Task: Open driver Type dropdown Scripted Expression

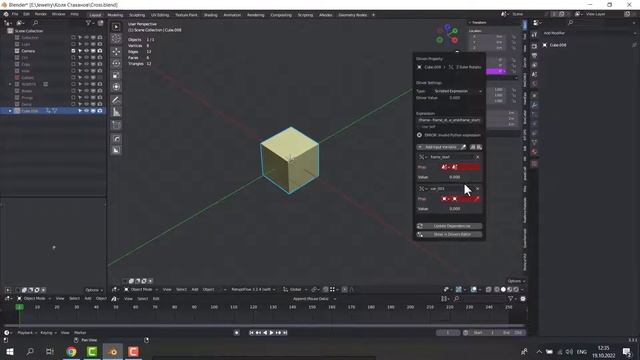Action: [457, 91]
